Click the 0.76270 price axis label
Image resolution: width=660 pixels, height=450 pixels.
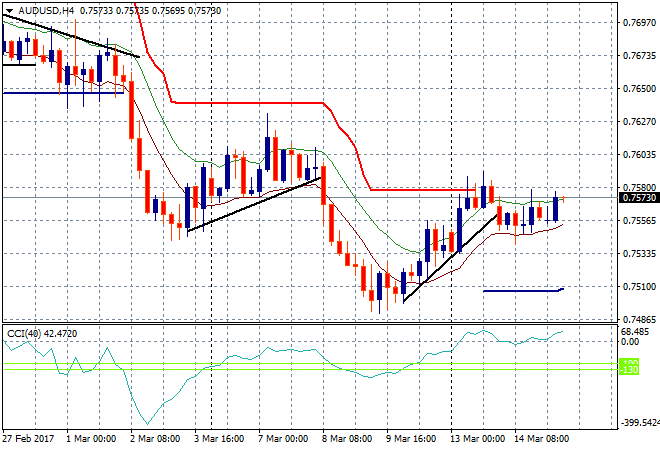pyautogui.click(x=639, y=122)
